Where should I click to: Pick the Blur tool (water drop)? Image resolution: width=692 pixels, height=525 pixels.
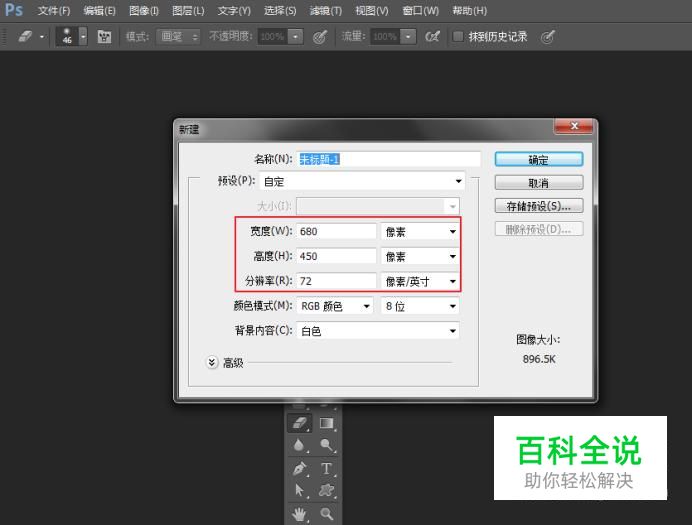[x=300, y=446]
